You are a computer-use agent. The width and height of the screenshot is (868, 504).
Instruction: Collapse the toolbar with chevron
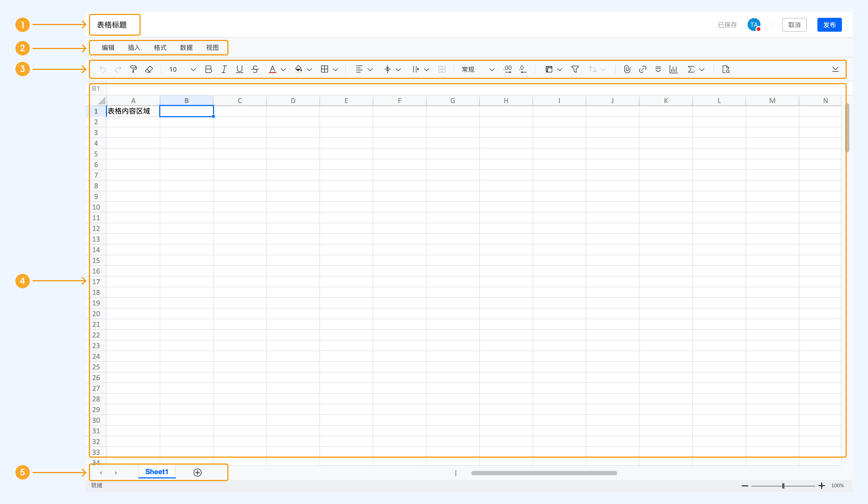tap(835, 69)
